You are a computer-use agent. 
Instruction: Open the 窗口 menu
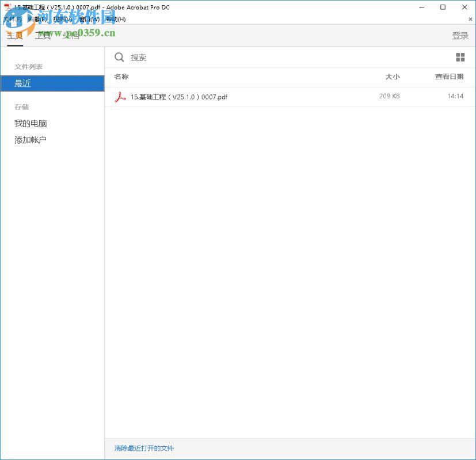click(x=89, y=19)
